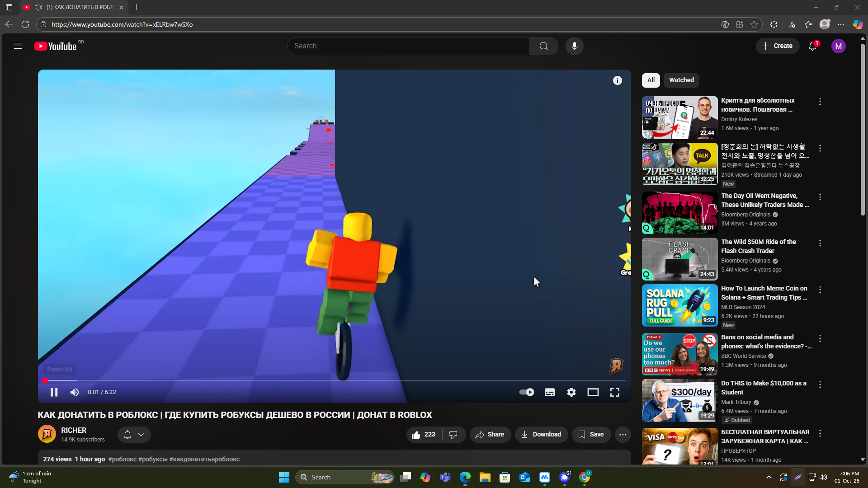Image resolution: width=868 pixels, height=488 pixels.
Task: Show video info card icon
Action: click(x=618, y=80)
